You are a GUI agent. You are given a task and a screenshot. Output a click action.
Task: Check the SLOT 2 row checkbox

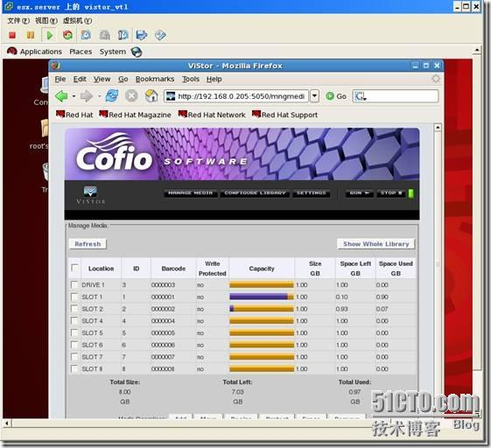coord(74,309)
